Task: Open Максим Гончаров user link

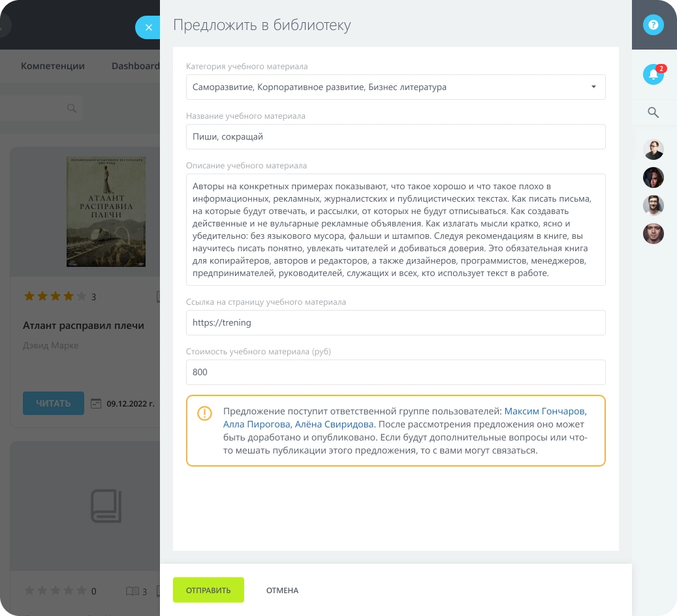Action: (546, 411)
